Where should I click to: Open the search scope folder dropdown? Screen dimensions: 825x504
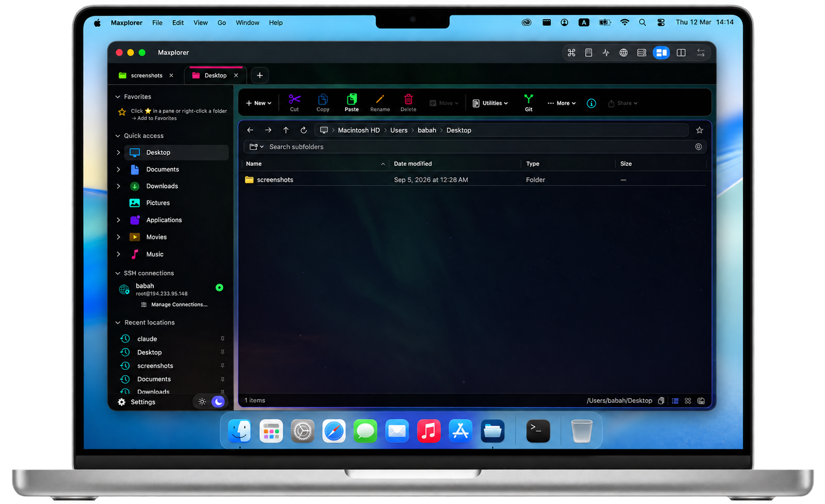pyautogui.click(x=256, y=147)
